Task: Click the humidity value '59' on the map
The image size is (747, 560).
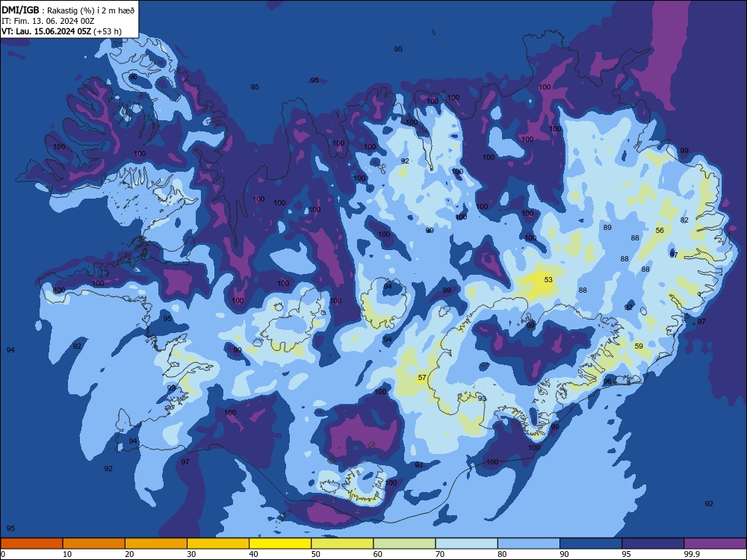Action: pyautogui.click(x=639, y=346)
